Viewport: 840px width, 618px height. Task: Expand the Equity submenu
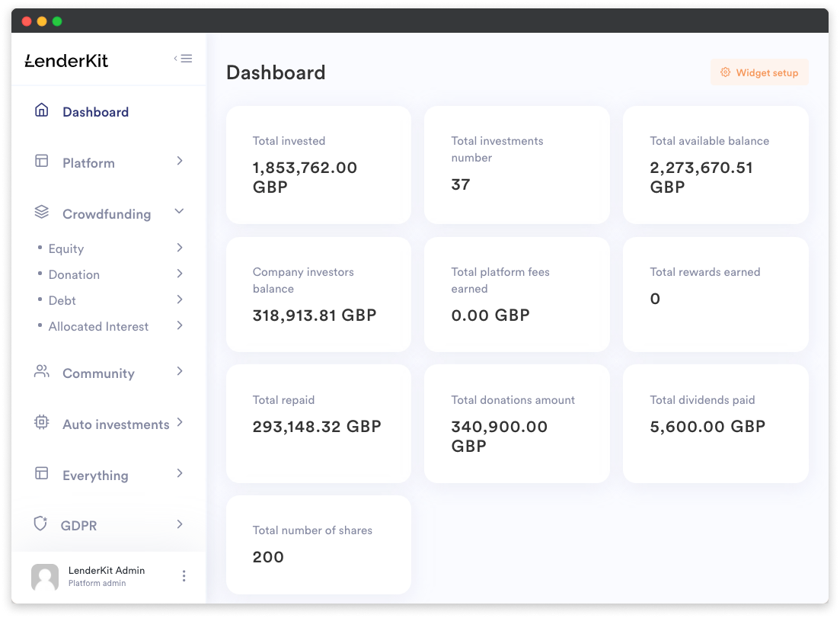click(180, 248)
